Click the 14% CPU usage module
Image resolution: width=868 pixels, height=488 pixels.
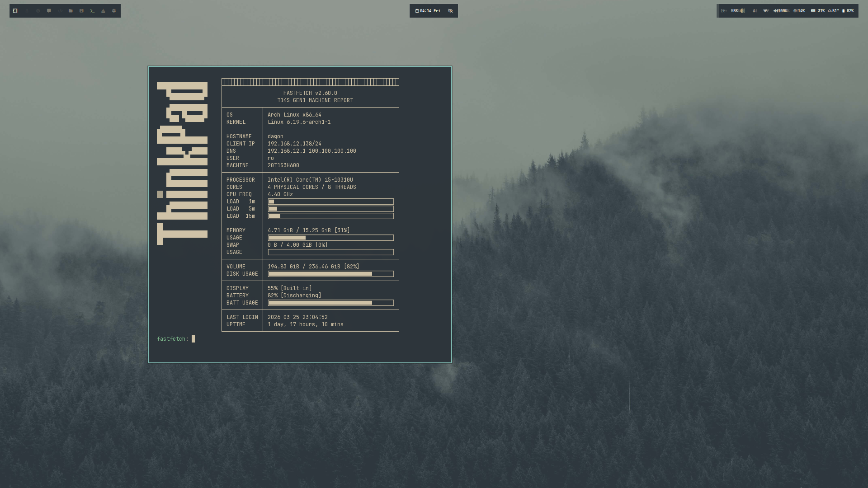(x=799, y=11)
